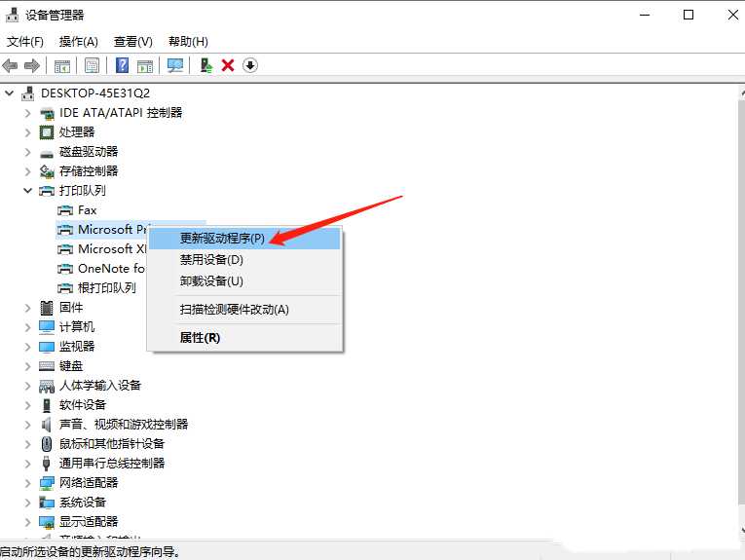
Task: Choose 扫描检测硬件改动(A) from context menu
Action: 245,310
